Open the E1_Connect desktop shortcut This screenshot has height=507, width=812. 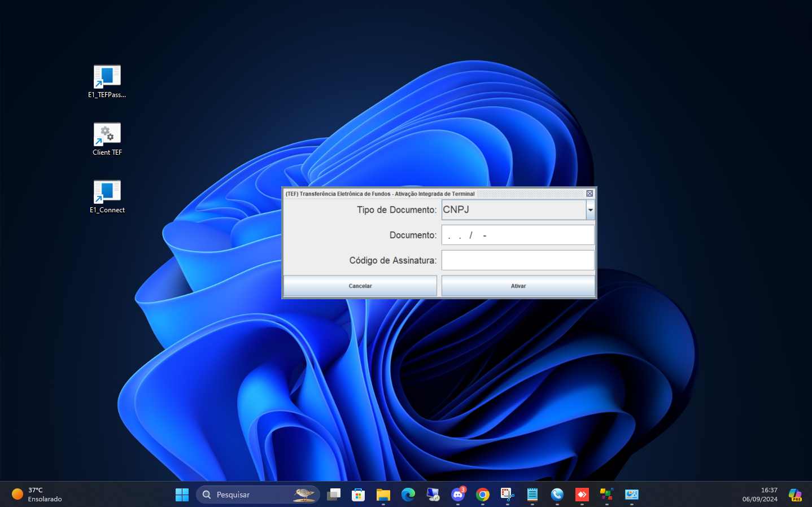point(107,196)
